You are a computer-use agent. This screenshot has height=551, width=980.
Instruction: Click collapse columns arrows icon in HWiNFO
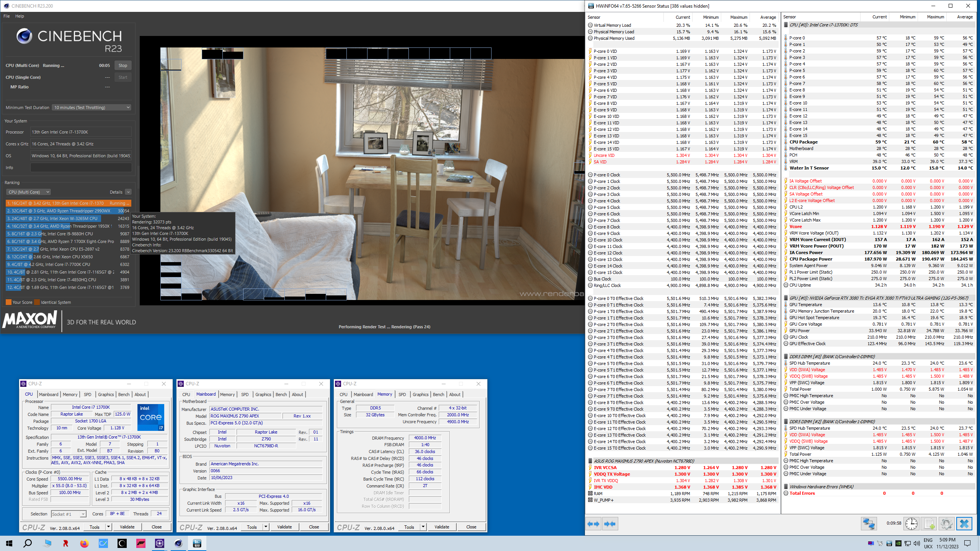pyautogui.click(x=610, y=524)
